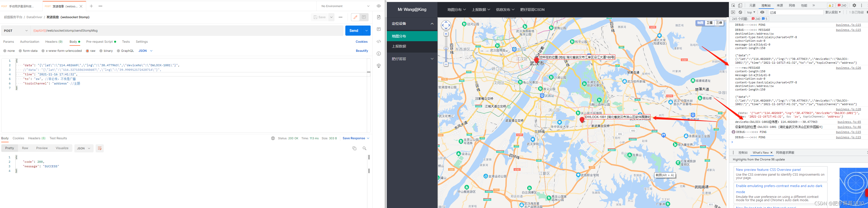
Task: Switch to DevTools 元素 tab
Action: (752, 5)
